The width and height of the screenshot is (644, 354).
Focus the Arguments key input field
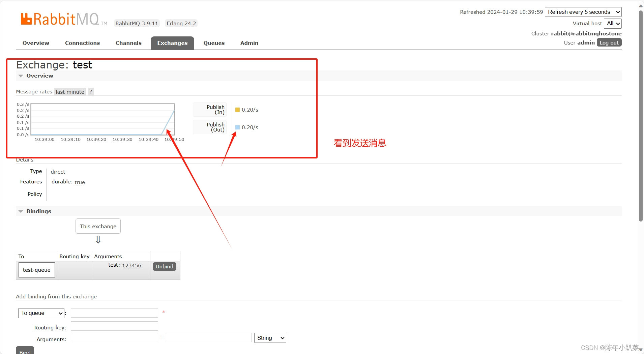(114, 337)
